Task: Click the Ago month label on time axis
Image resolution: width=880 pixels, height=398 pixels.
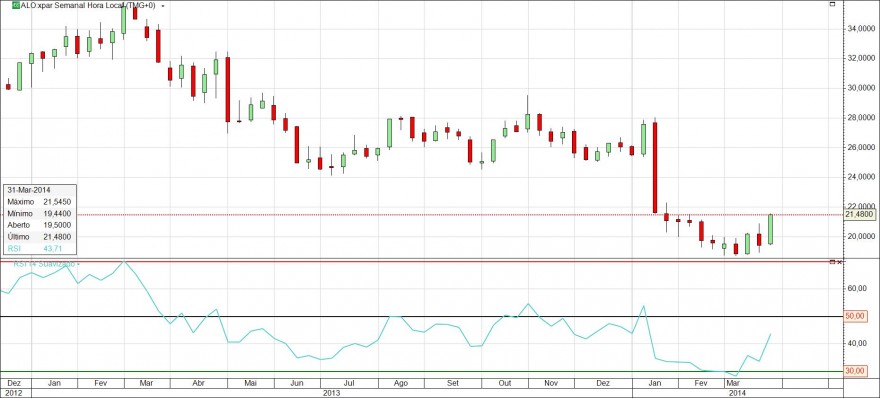Action: tap(401, 383)
